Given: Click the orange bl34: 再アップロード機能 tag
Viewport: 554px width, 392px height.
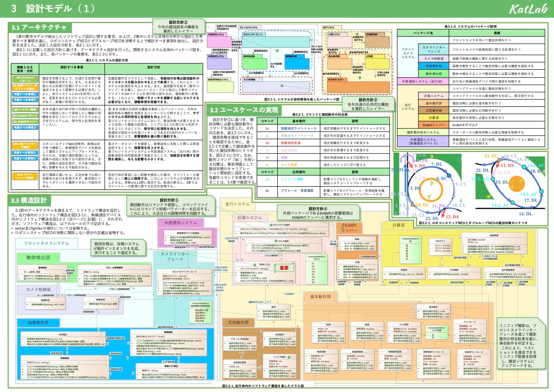Looking at the screenshot, I should point(25,145).
